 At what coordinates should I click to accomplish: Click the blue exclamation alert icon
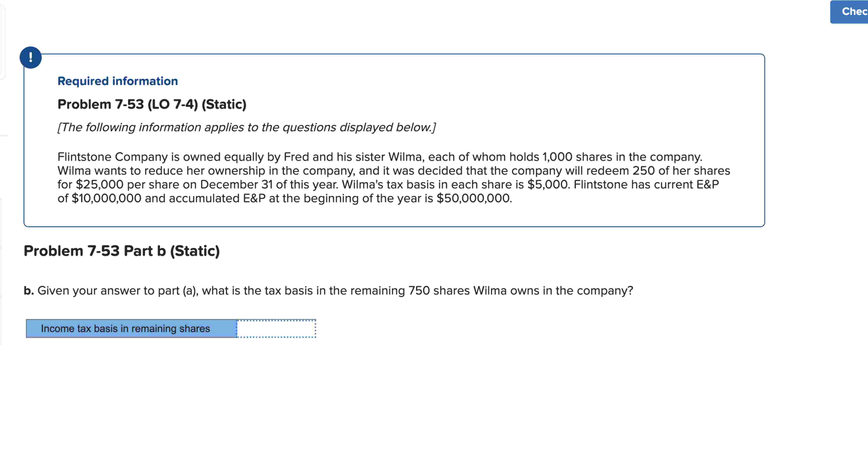[30, 57]
